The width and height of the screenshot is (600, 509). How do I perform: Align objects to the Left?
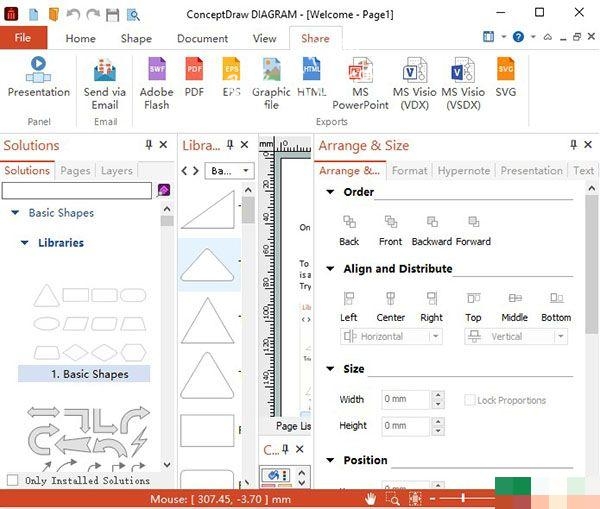pyautogui.click(x=349, y=299)
